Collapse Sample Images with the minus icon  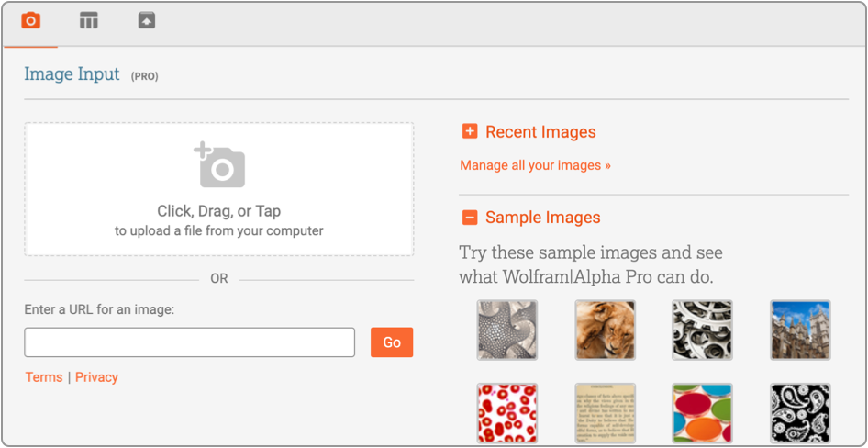(x=470, y=218)
